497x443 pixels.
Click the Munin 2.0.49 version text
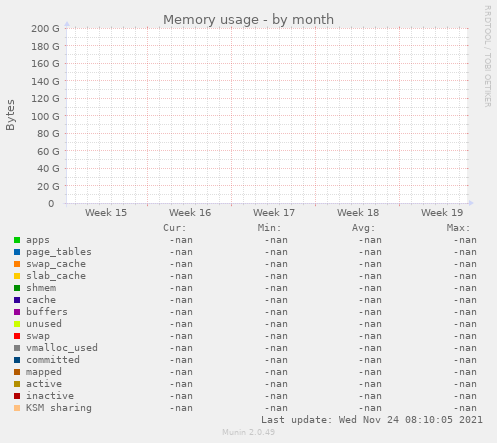click(x=248, y=432)
